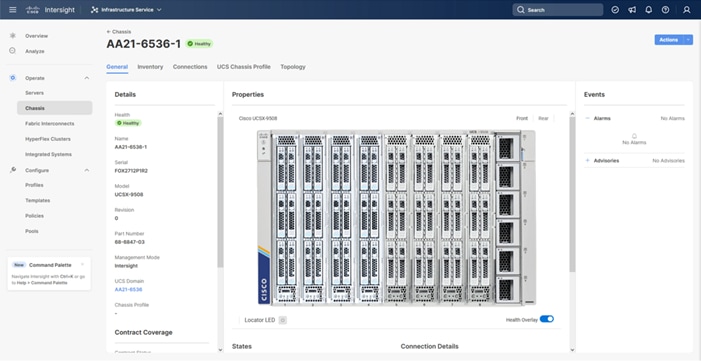The image size is (701, 361).
Task: Click the Configure wrench icon
Action: (13, 170)
